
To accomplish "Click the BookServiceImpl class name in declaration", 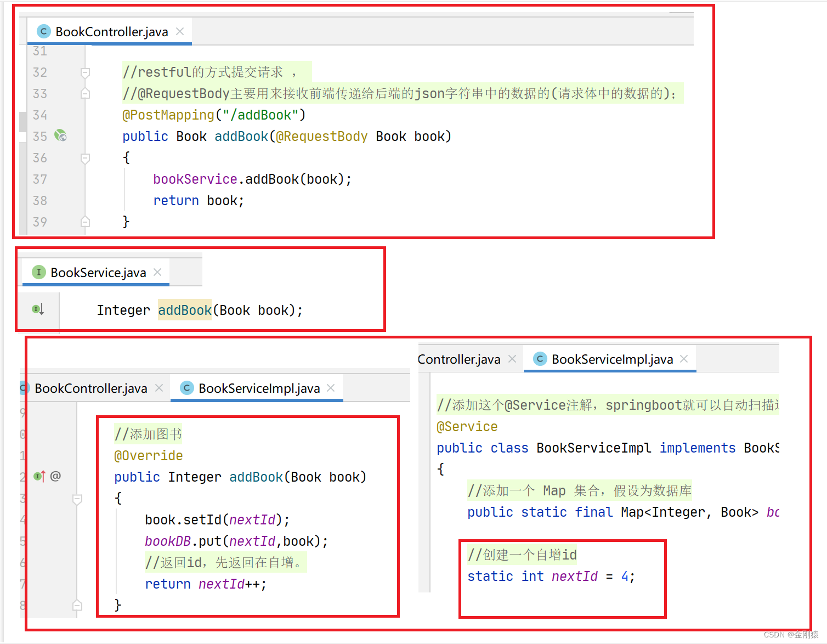I will pos(594,448).
